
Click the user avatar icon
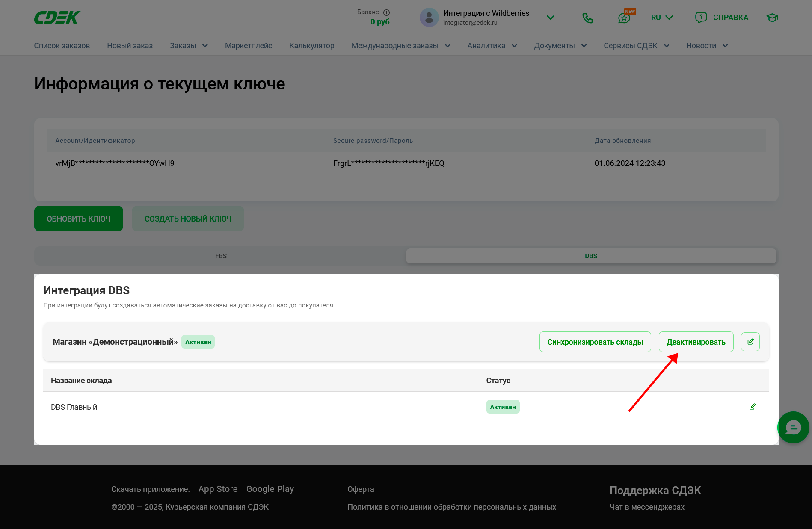(429, 18)
